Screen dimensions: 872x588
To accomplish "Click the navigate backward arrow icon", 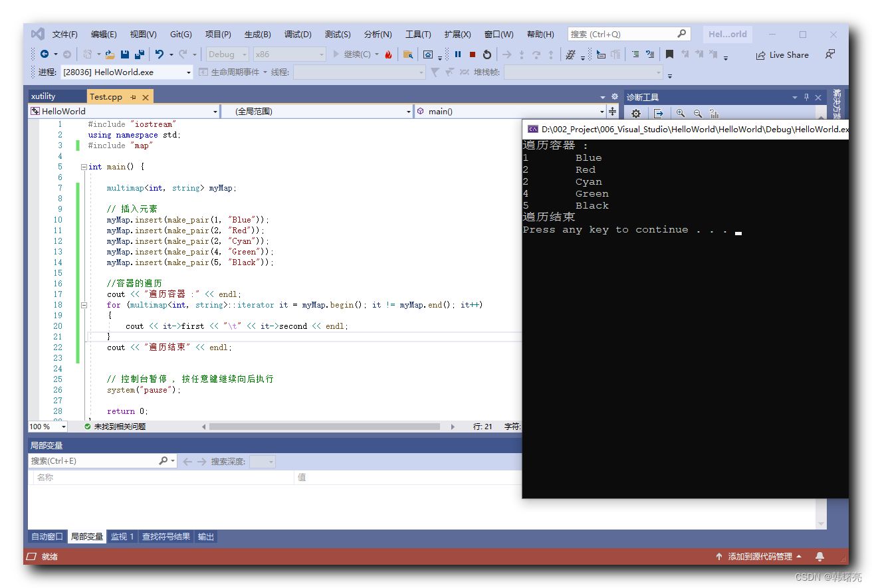I will coord(44,54).
